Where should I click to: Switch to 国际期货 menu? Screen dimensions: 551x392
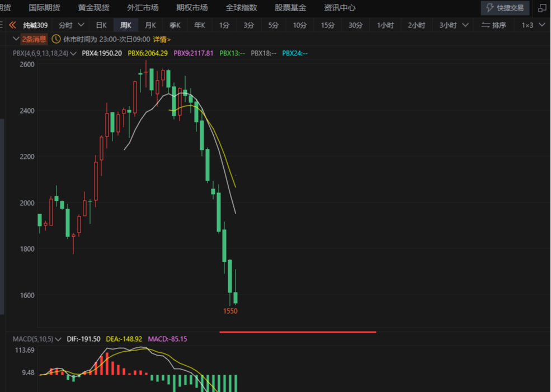point(44,7)
